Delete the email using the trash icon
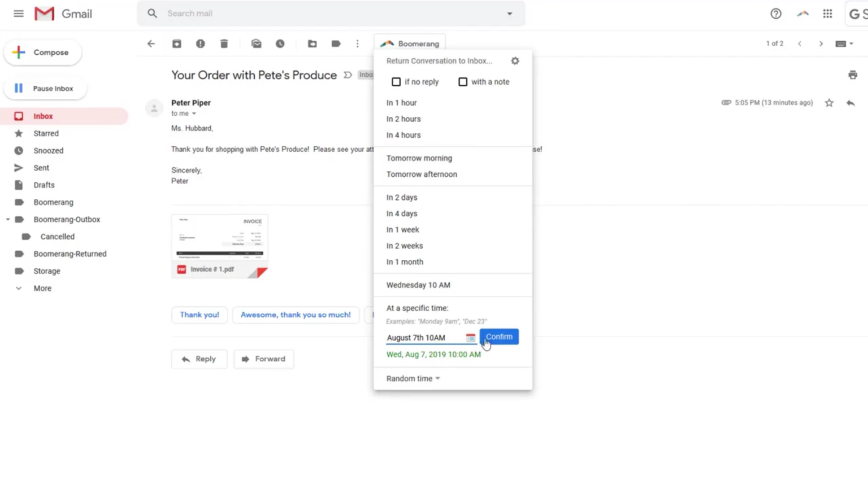 click(x=224, y=43)
